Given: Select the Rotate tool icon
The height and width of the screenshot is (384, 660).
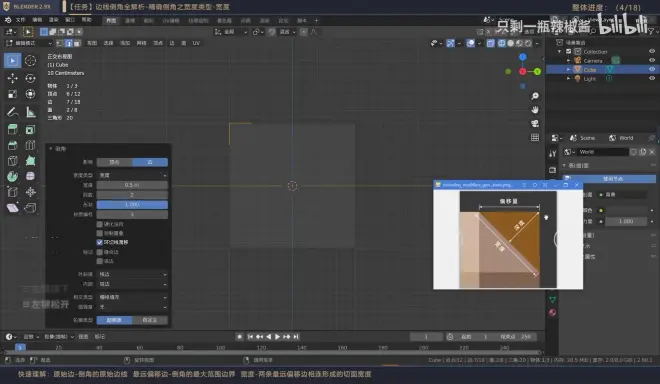Looking at the screenshot, I should (30, 78).
